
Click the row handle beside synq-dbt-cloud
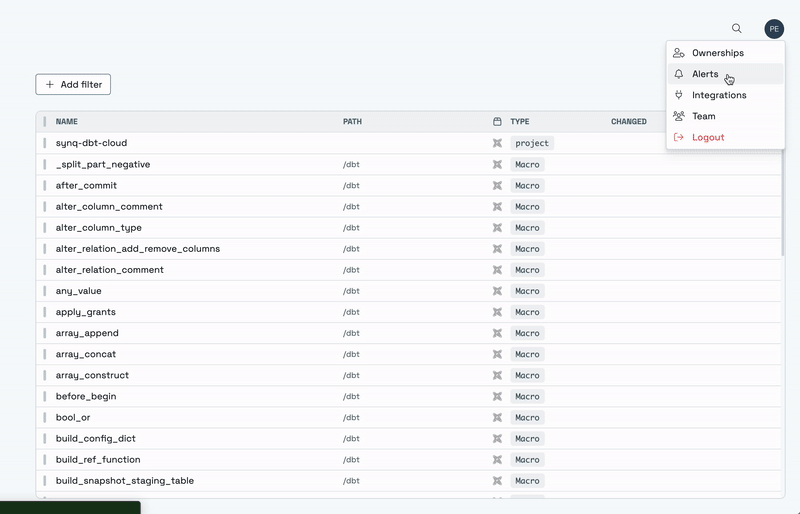click(44, 143)
